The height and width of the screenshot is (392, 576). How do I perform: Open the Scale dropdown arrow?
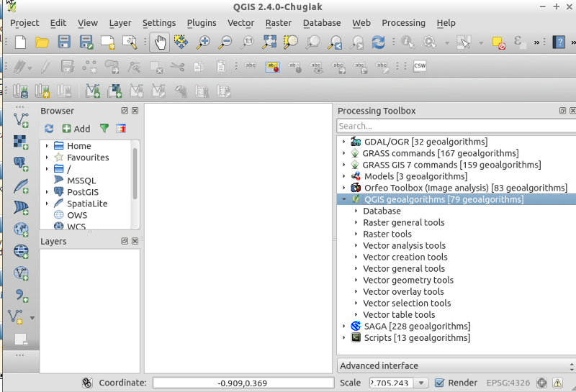point(421,383)
